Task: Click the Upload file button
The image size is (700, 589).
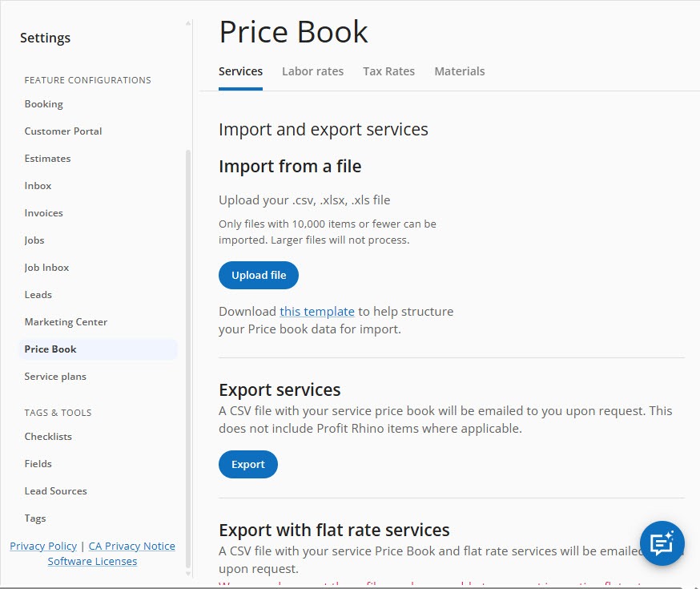Action: [259, 275]
